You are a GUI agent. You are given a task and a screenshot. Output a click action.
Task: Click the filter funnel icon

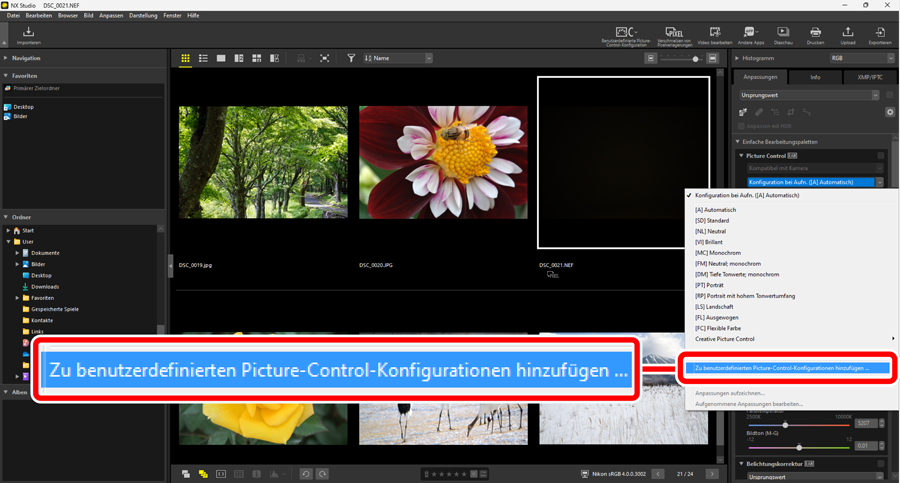(351, 59)
